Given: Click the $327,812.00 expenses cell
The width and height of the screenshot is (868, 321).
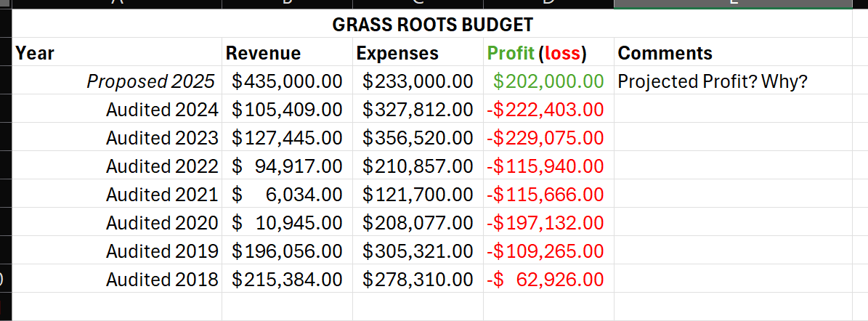Looking at the screenshot, I should coord(418,110).
